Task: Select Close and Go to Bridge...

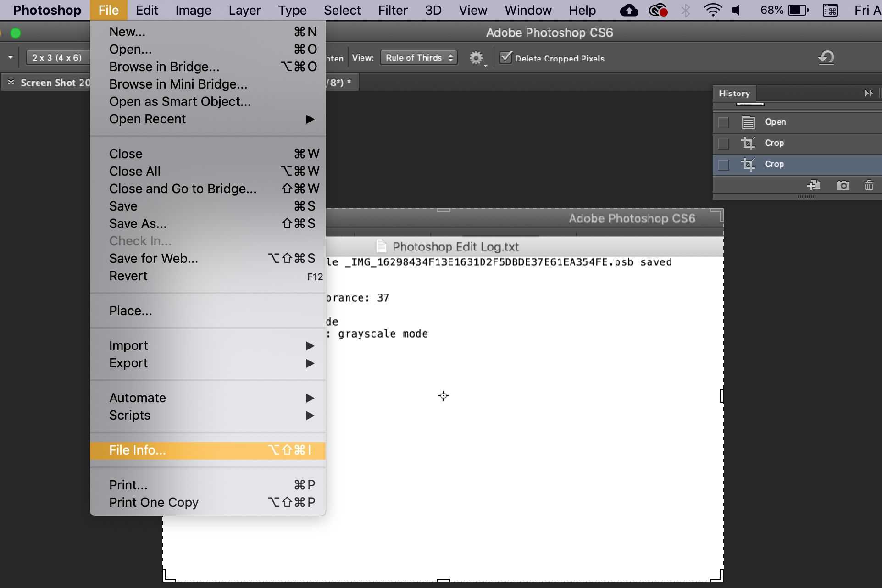Action: 208,189
